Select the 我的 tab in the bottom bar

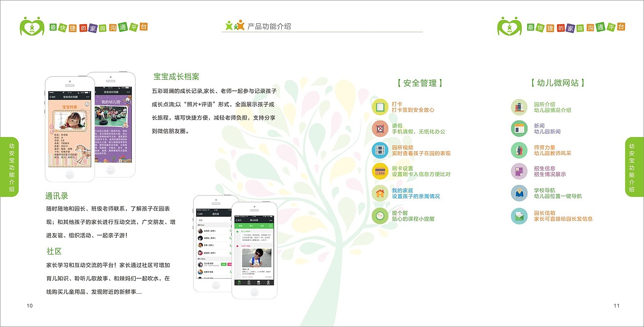coord(268,283)
